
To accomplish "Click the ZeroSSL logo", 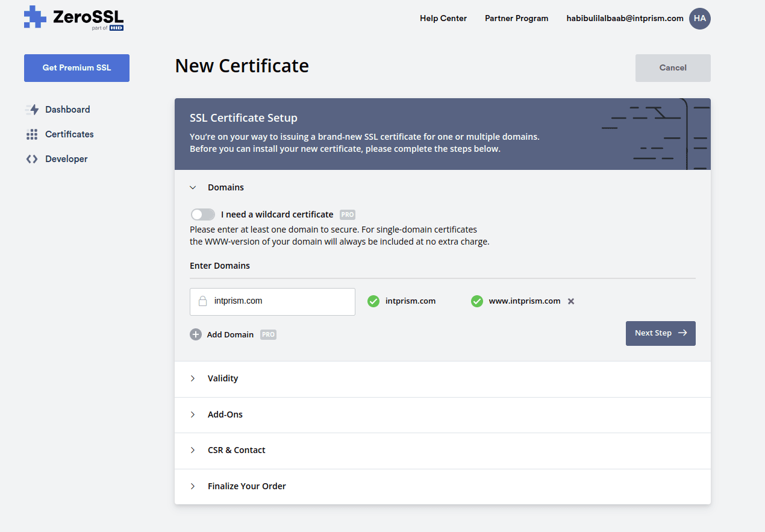I will point(73,18).
